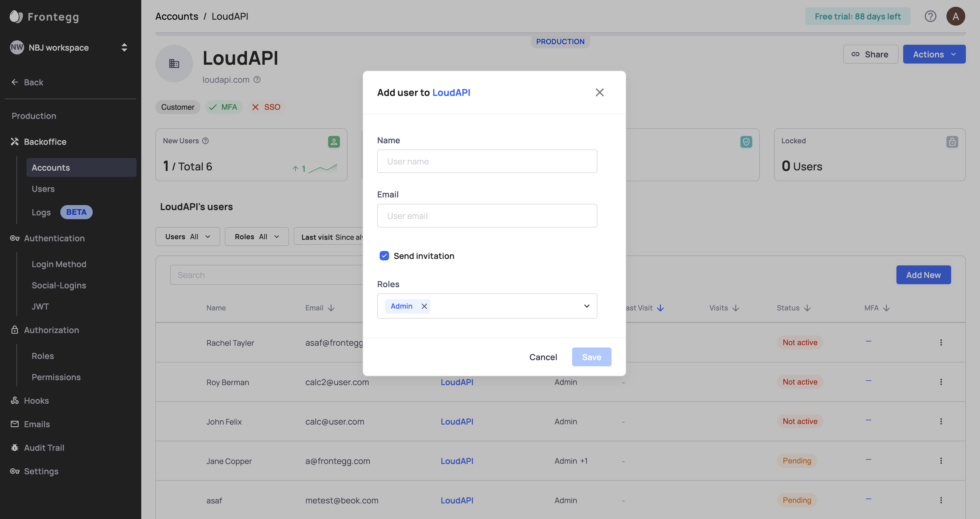This screenshot has height=519, width=980.
Task: Sort by the Status column arrow
Action: point(807,308)
